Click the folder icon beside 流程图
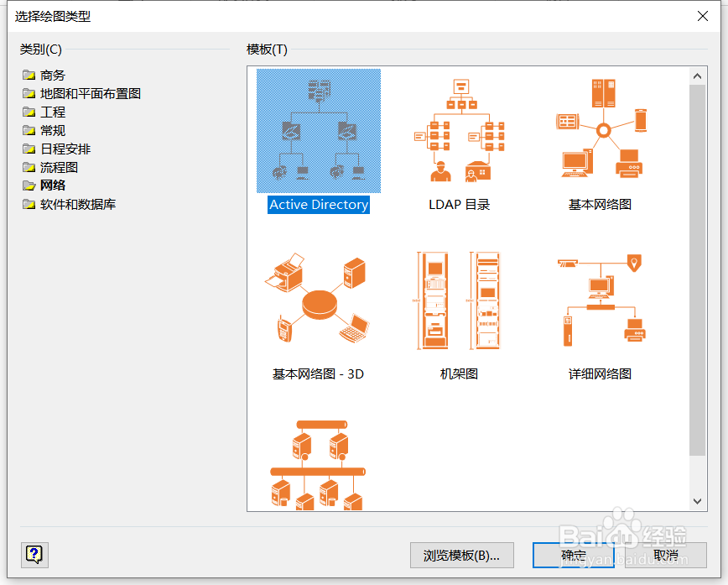Viewport: 728px width, 585px height. coord(28,166)
